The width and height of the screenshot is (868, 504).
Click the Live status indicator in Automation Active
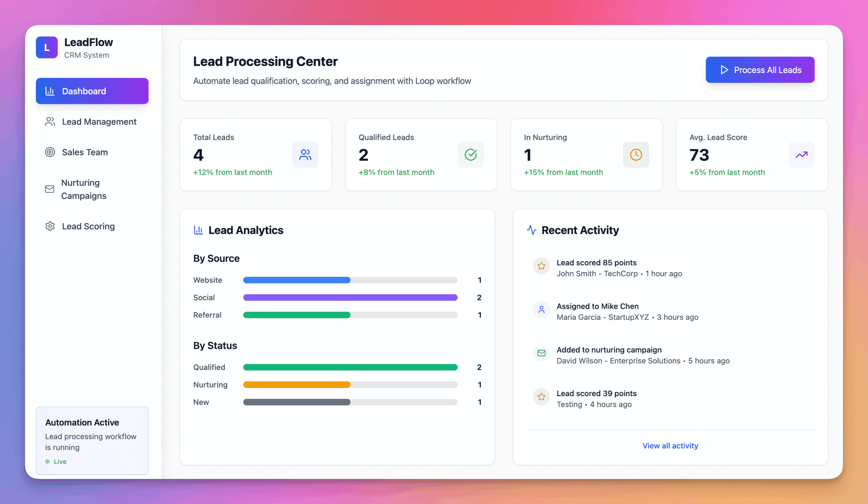pos(56,462)
